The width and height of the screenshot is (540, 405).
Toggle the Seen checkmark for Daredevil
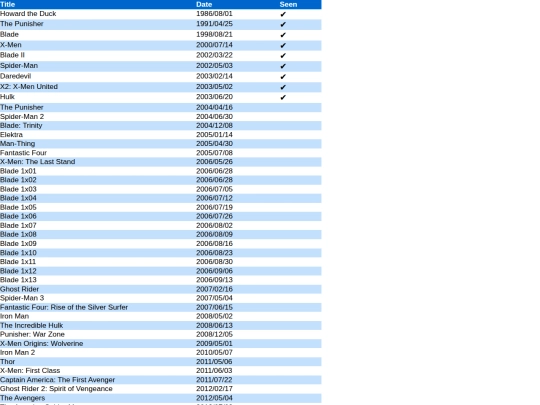(283, 76)
